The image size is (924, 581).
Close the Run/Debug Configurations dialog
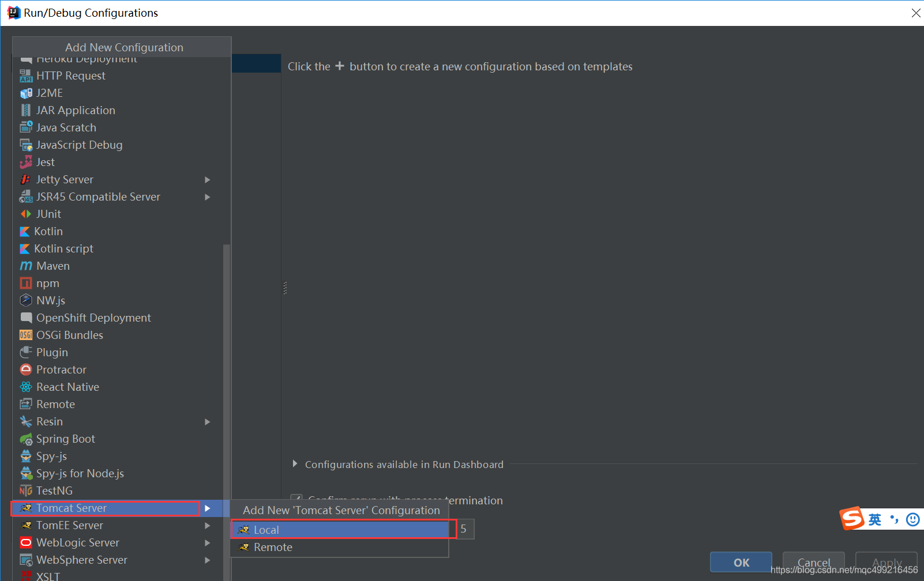(x=915, y=13)
